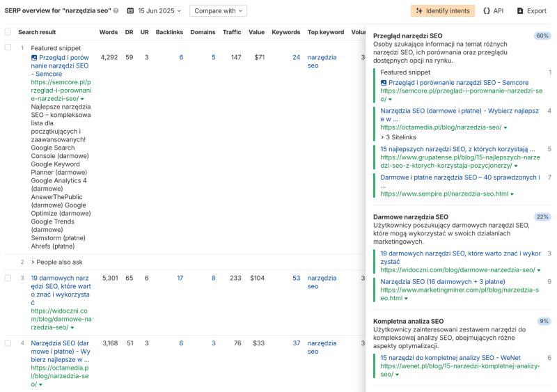Image resolution: width=557 pixels, height=392 pixels.
Task: Click the Export file icon
Action: coord(520,10)
